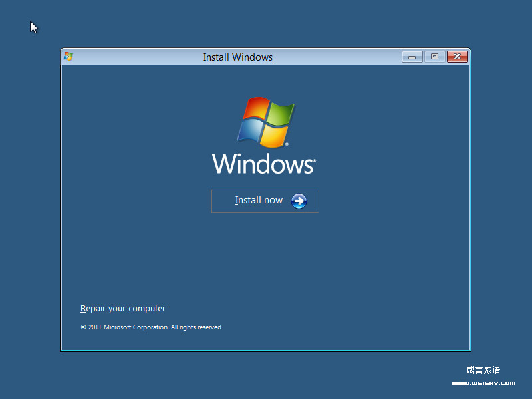Close the Install Windows window
Image resolution: width=532 pixels, height=399 pixels.
(458, 57)
